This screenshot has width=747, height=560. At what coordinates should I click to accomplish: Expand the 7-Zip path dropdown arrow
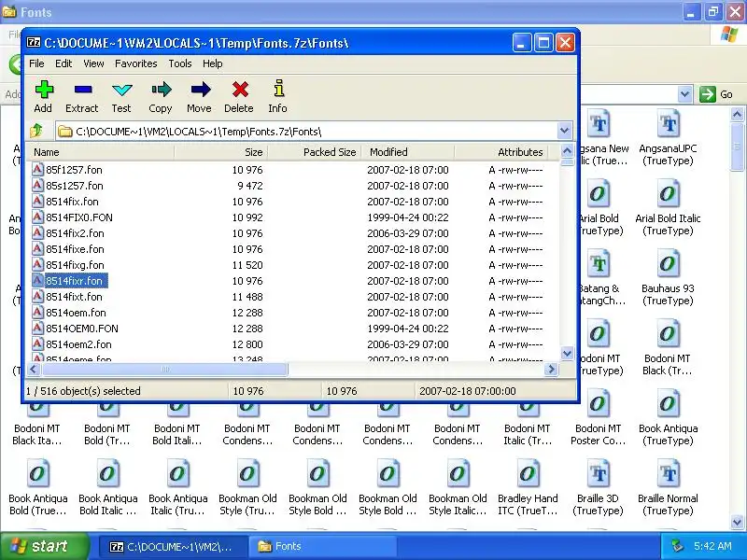564,131
